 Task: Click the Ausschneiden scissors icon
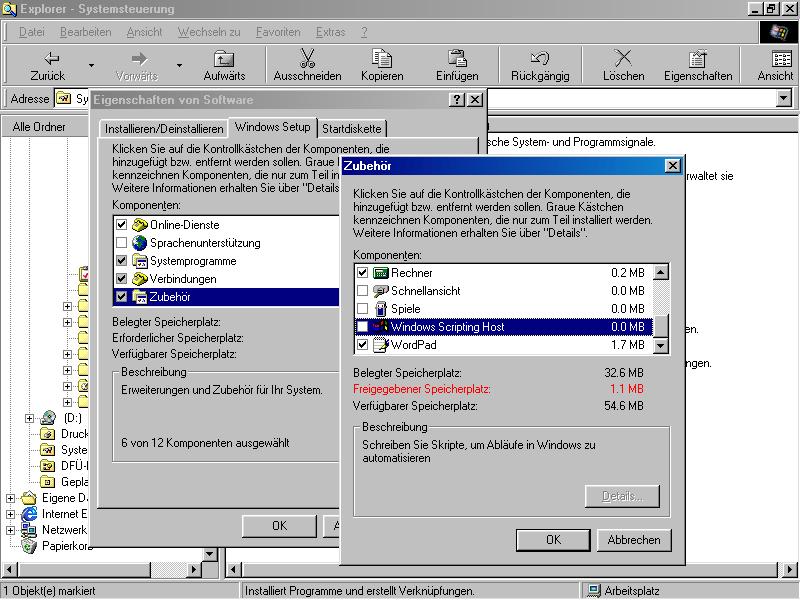[x=307, y=59]
